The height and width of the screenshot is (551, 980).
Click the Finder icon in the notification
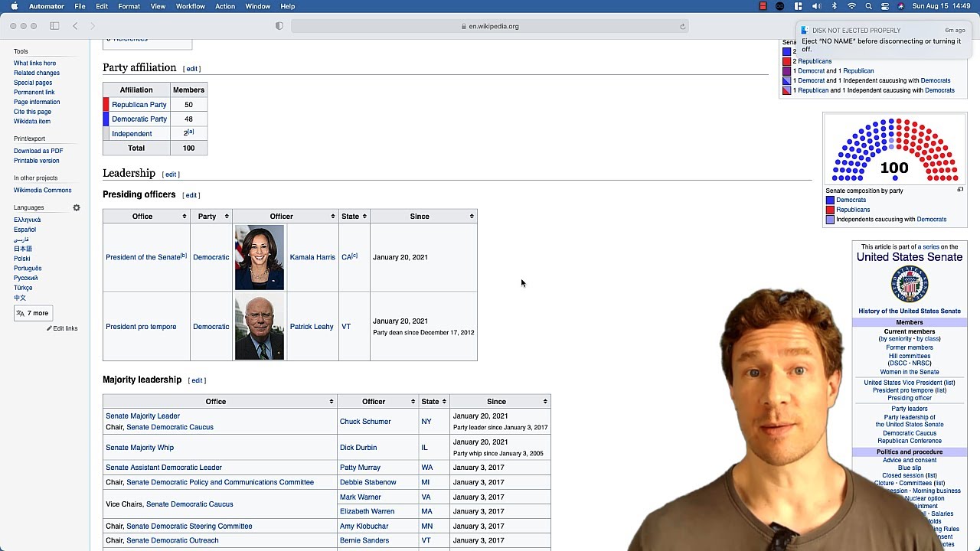pos(804,31)
